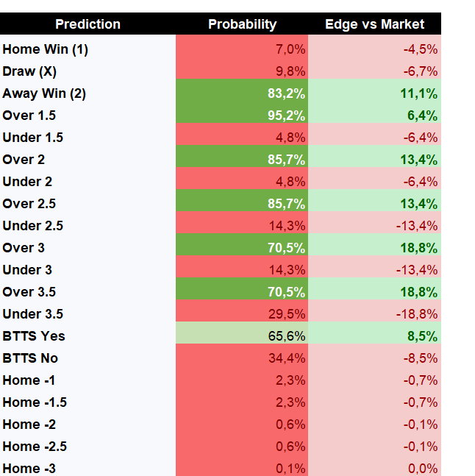Select the Home Win (1) label cell
The width and height of the screenshot is (475, 476).
pyautogui.click(x=87, y=49)
